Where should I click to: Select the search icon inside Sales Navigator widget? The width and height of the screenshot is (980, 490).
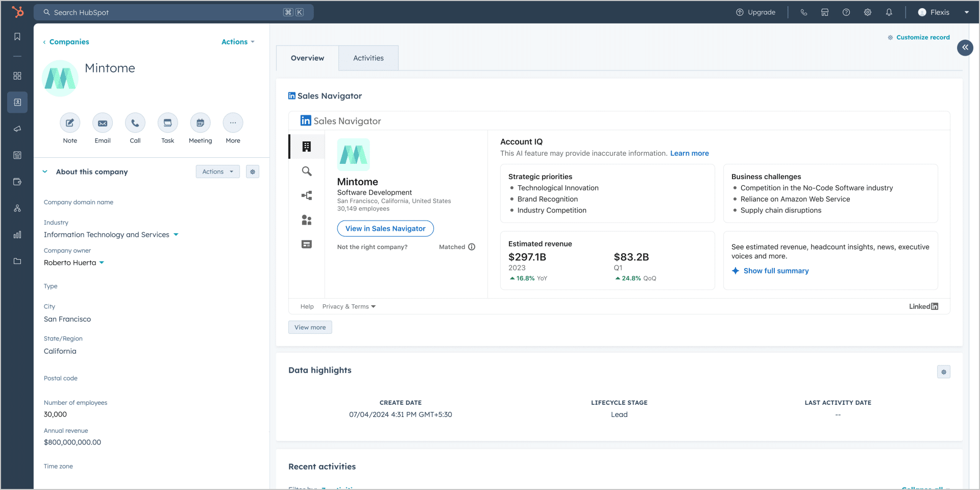(x=306, y=171)
